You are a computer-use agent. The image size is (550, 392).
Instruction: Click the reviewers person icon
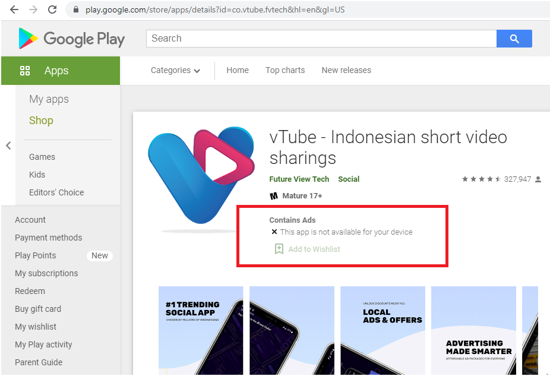pos(538,179)
